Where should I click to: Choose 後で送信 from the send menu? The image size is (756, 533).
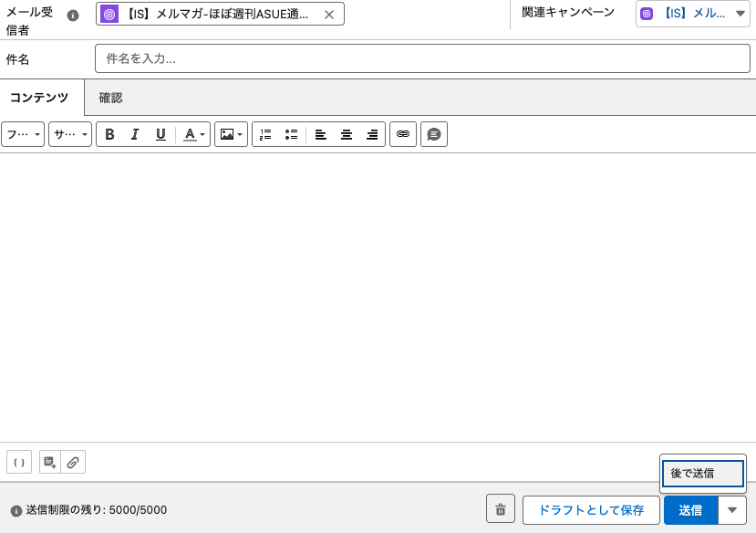pyautogui.click(x=702, y=473)
